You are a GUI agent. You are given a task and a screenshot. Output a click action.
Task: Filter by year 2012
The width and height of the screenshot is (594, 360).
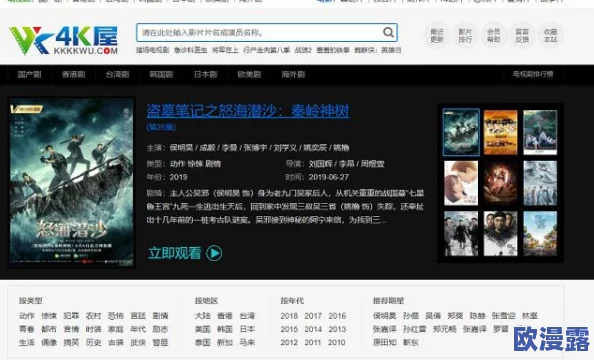pyautogui.click(x=289, y=343)
